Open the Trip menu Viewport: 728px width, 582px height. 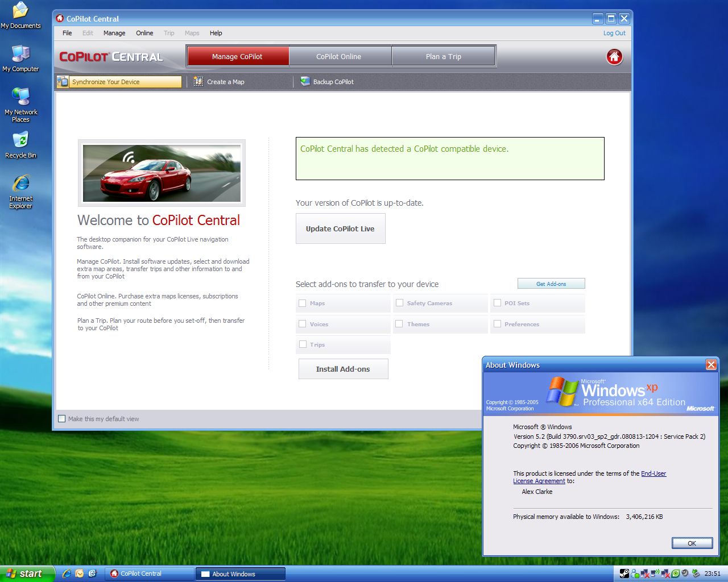tap(169, 33)
